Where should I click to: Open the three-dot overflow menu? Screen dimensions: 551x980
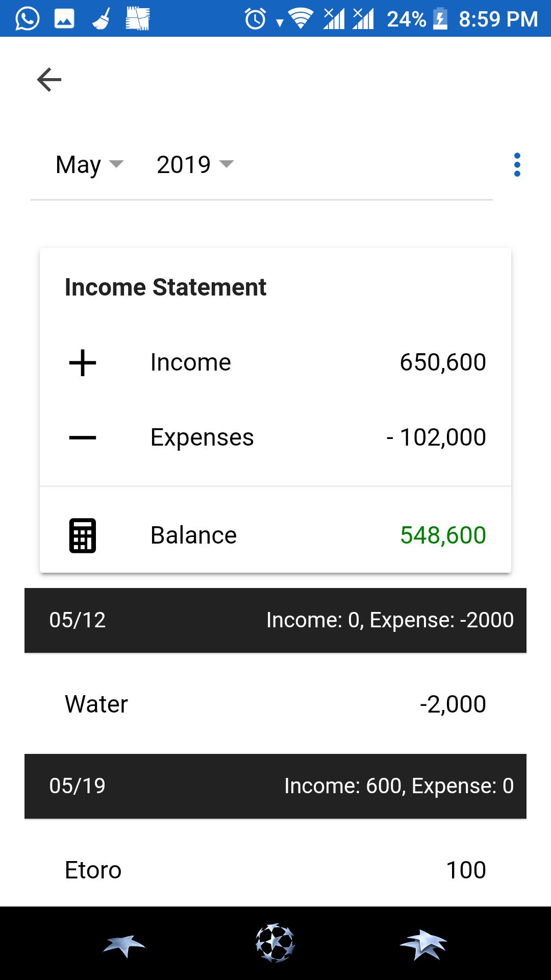(517, 165)
